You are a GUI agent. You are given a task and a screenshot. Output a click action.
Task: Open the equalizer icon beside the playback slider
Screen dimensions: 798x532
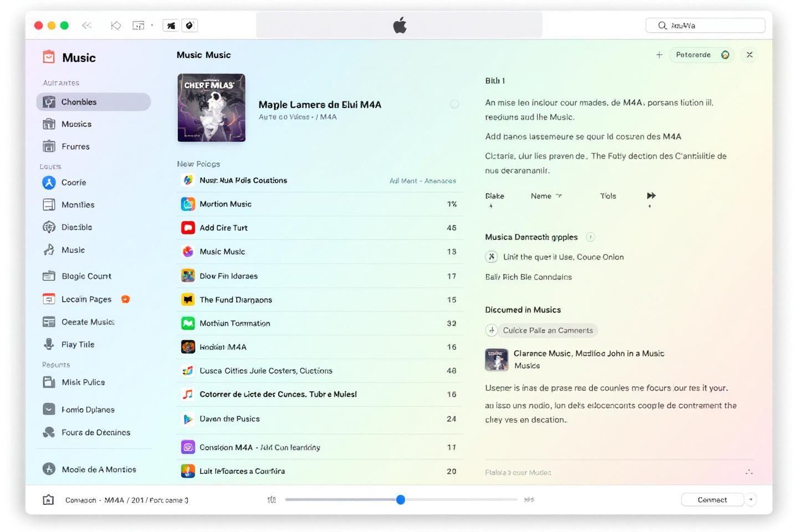(272, 499)
